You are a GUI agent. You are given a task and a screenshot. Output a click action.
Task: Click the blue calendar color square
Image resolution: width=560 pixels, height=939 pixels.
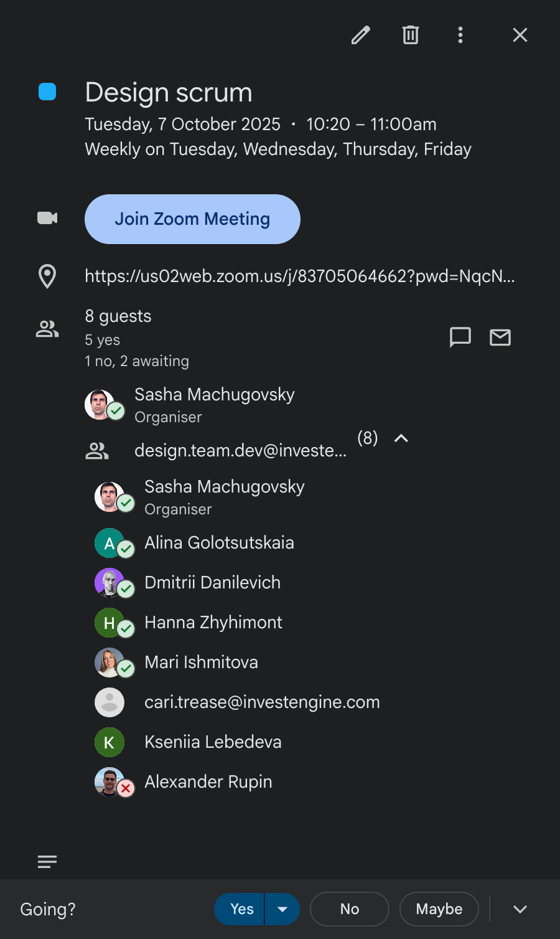pos(47,92)
